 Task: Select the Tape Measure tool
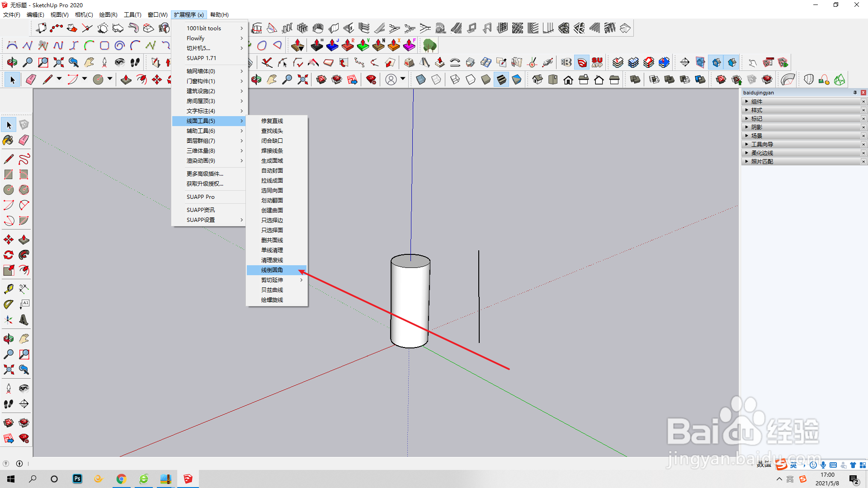coord(8,289)
